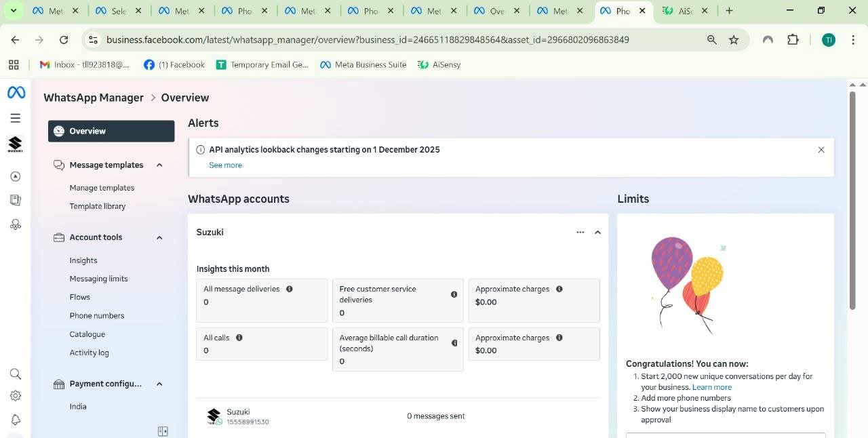Click the page vertical scrollbar
Viewport: 868px width, 438px height.
click(852, 200)
